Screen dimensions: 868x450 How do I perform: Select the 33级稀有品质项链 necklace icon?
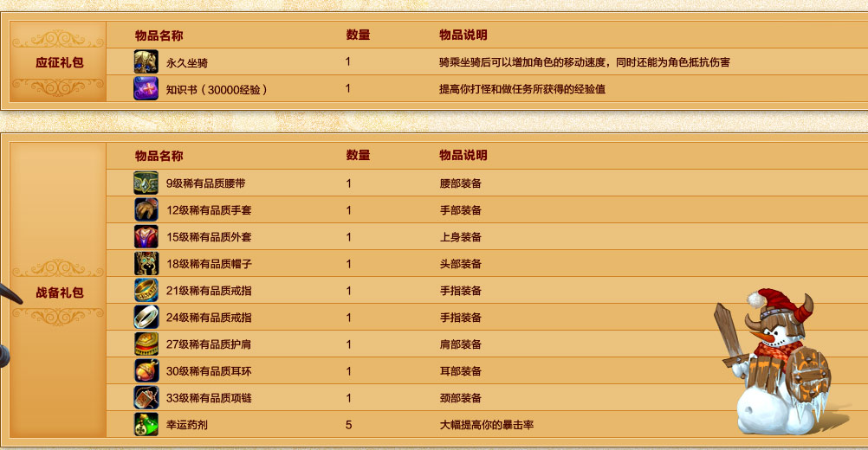click(146, 398)
